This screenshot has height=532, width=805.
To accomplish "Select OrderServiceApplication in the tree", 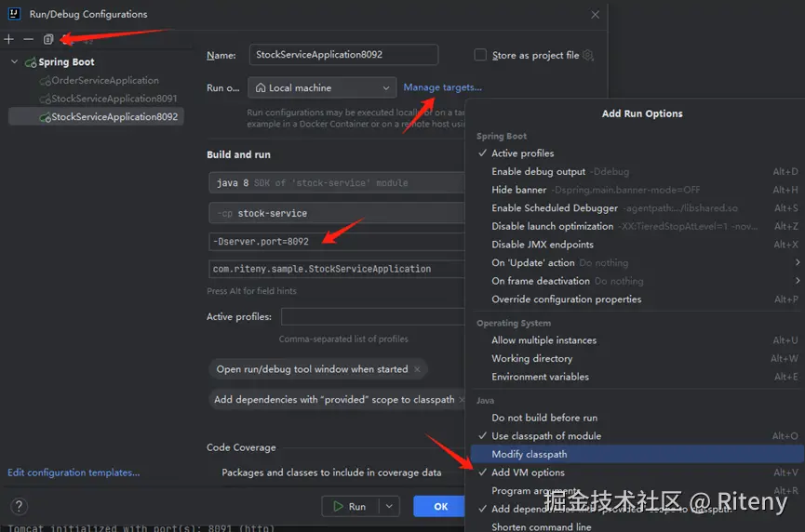I will coord(105,81).
